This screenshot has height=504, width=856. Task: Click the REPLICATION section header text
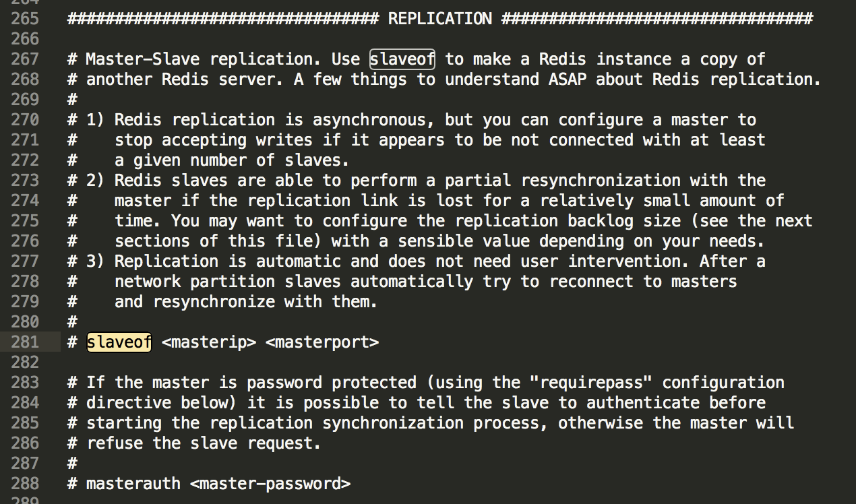(x=440, y=19)
